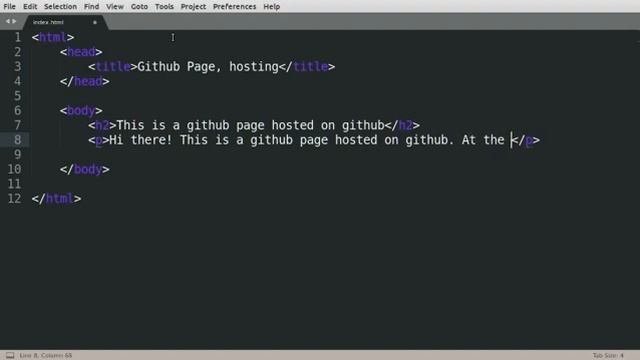Click line number 12 in gutter
This screenshot has width=640, height=360.
[x=14, y=199]
